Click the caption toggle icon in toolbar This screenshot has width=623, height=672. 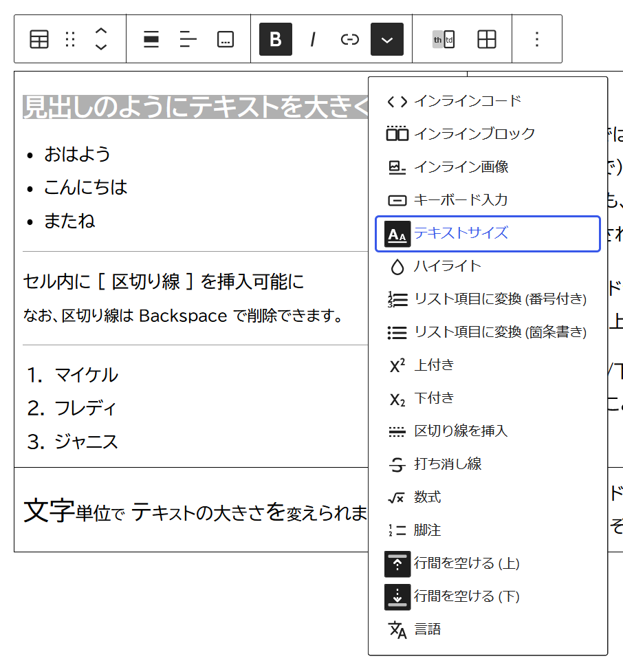point(226,39)
